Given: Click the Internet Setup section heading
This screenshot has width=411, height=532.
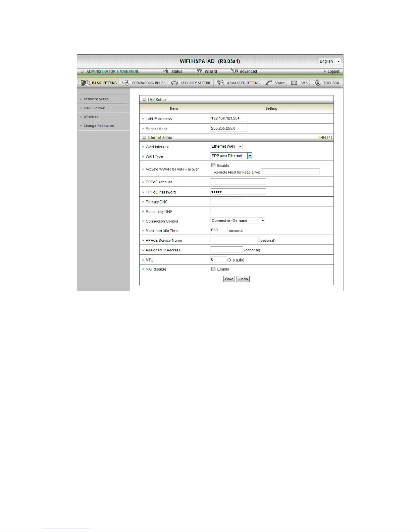Looking at the screenshot, I should pos(160,138).
